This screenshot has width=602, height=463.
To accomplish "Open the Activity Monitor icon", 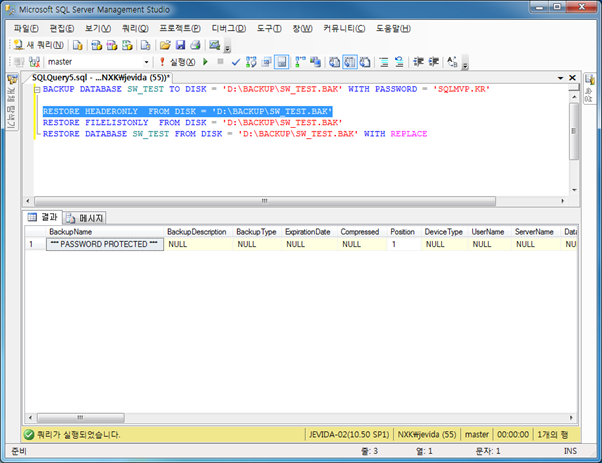I will coord(214,45).
